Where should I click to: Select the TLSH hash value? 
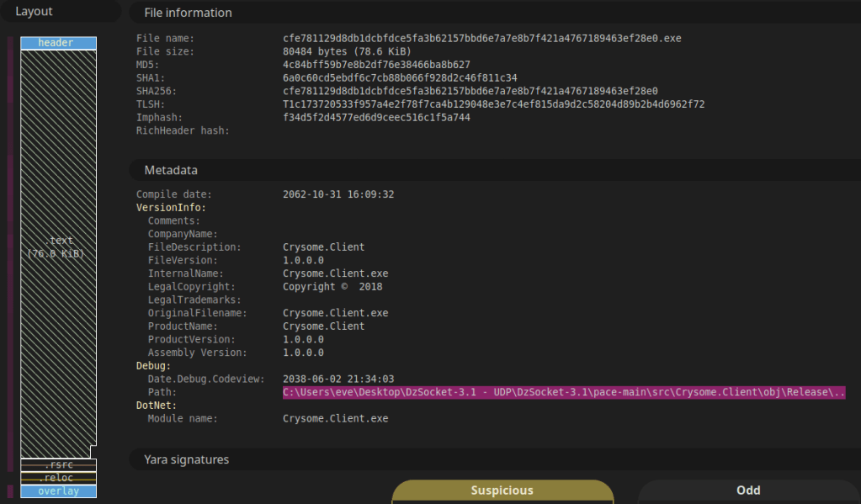tap(493, 104)
